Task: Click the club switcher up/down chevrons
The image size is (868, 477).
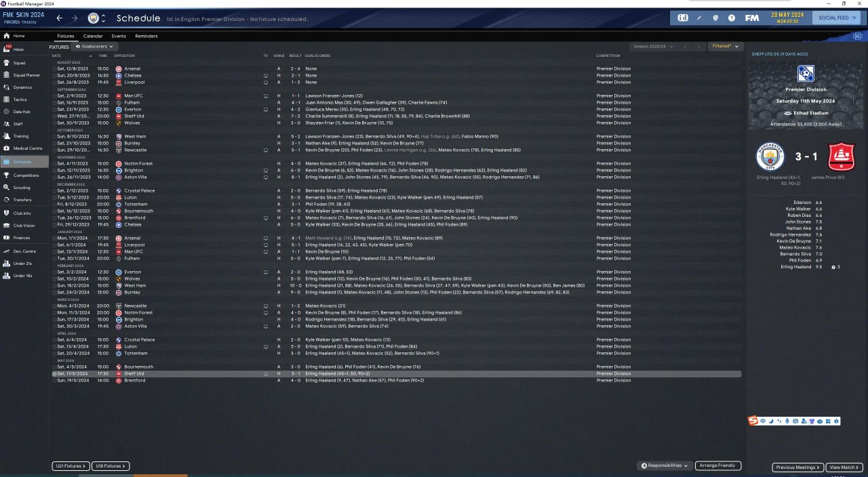Action: pyautogui.click(x=104, y=18)
